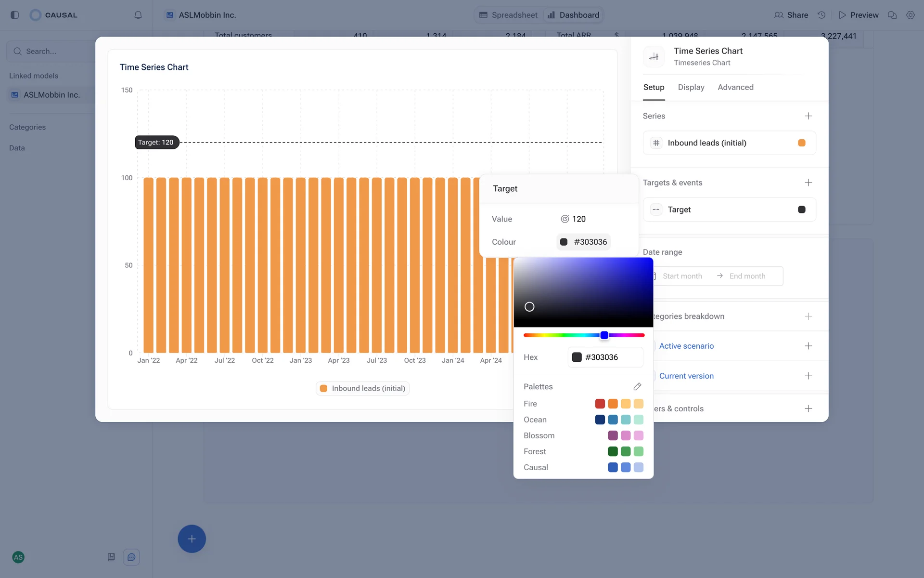Switch to the Advanced tab
924x578 pixels.
coord(735,87)
